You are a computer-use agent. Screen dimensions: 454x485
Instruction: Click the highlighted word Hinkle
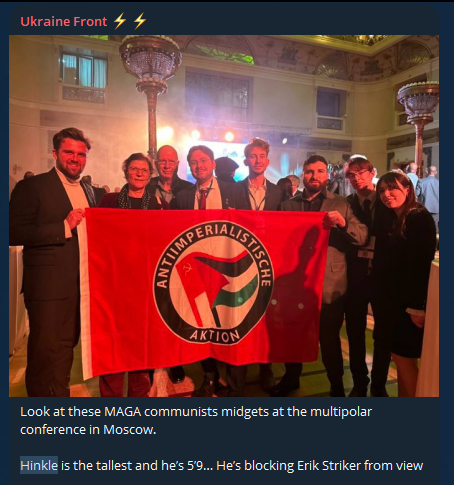[39, 465]
